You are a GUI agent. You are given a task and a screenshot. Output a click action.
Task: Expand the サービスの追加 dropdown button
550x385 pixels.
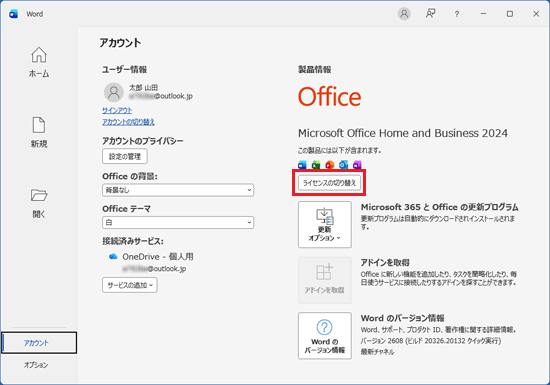click(x=130, y=285)
